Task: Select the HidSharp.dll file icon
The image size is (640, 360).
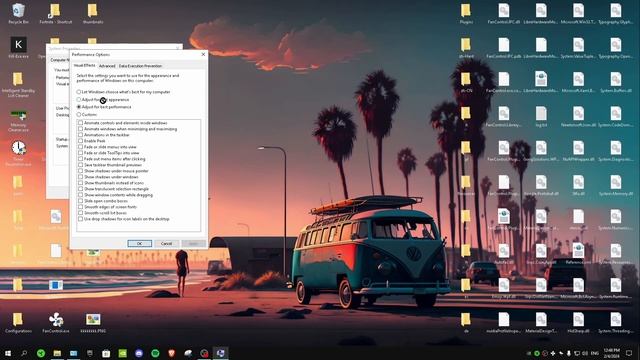Action: 578,323
